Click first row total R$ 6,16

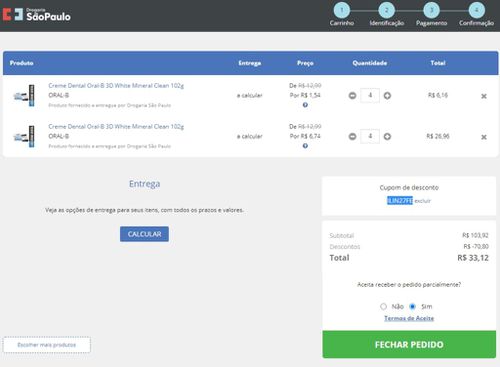438,95
